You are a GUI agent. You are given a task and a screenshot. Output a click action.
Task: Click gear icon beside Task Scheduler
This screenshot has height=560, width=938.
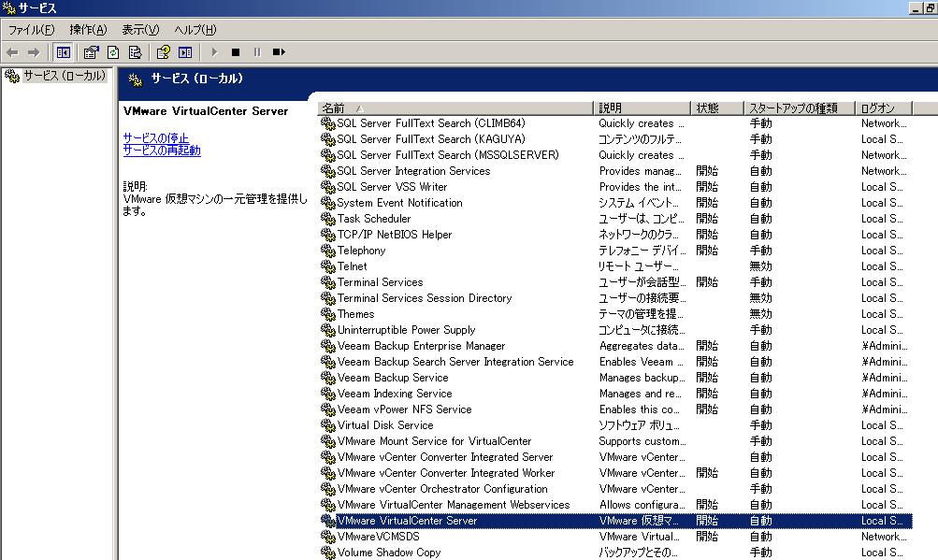click(x=328, y=219)
